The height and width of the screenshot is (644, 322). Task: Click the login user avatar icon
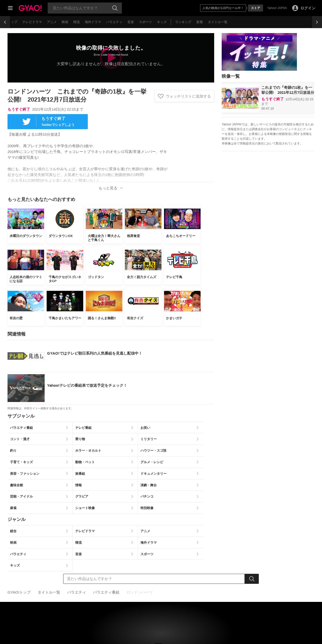[295, 8]
